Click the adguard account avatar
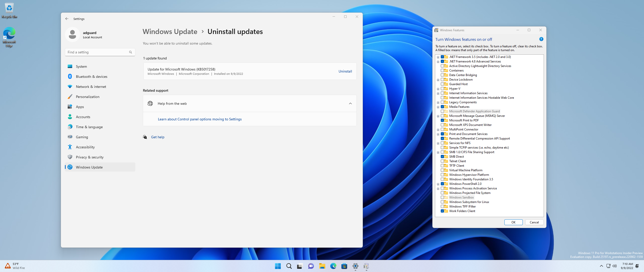 click(72, 35)
